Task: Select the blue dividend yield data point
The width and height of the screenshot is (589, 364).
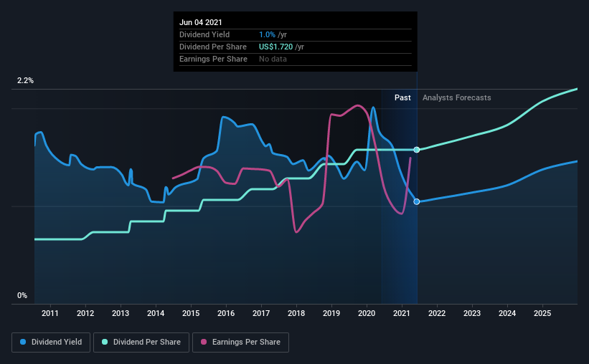Action: [417, 202]
